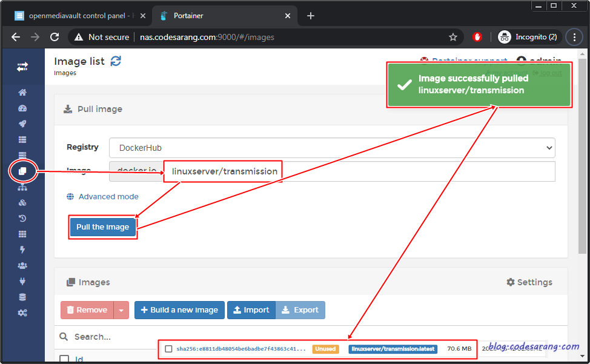Open a new browser tab
Image resolution: width=590 pixels, height=364 pixels.
point(310,16)
